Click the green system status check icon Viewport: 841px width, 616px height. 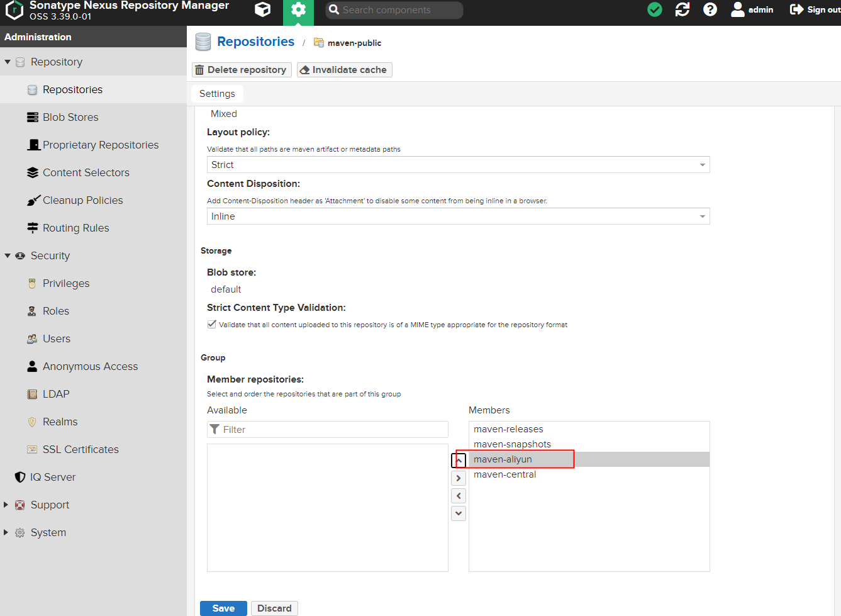tap(655, 9)
